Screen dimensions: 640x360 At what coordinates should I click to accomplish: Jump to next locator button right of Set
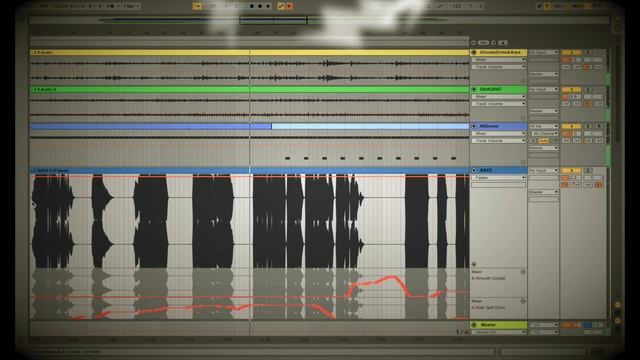click(493, 42)
